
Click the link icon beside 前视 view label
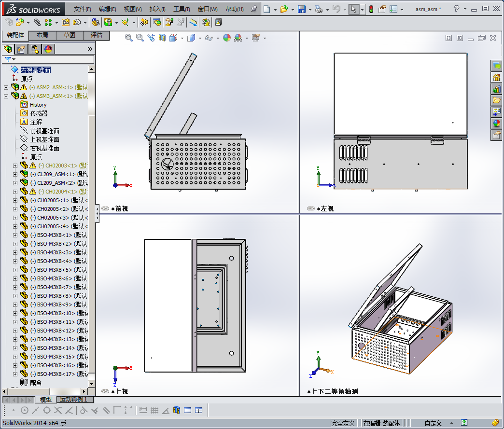tap(105, 209)
